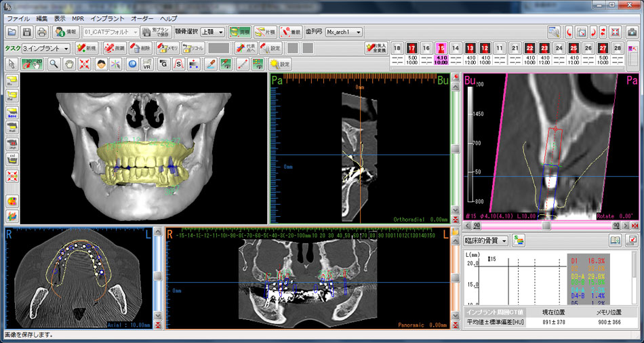Click the save (floppy disk) icon
The height and width of the screenshot is (343, 644).
coord(27,32)
